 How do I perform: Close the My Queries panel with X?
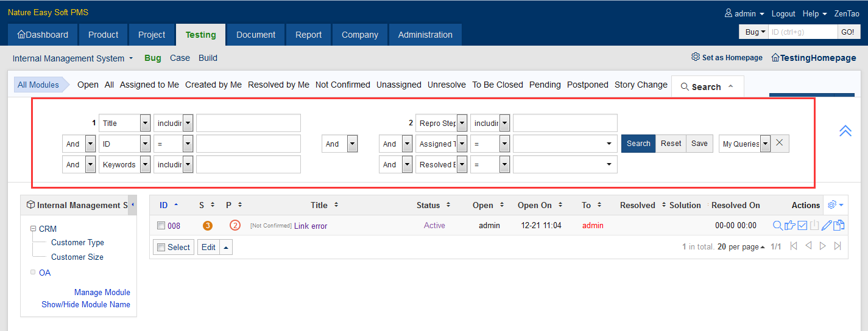(x=780, y=144)
